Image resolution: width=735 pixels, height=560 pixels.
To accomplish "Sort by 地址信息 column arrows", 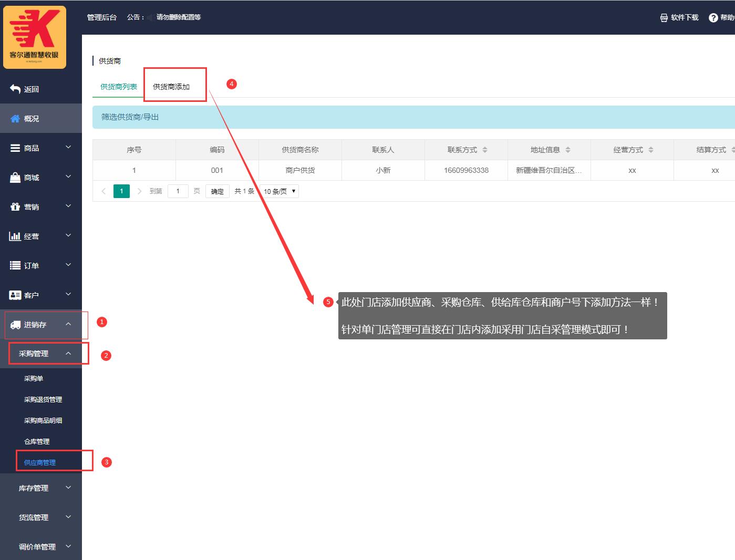I will [x=568, y=150].
